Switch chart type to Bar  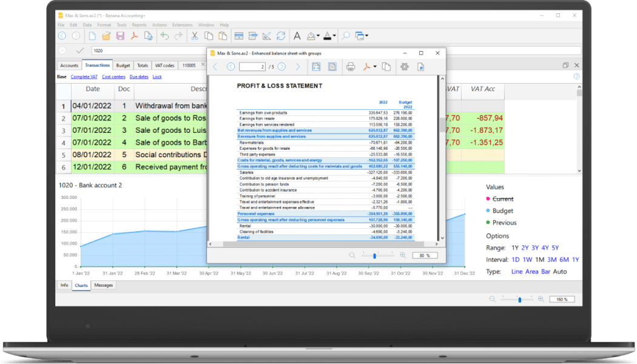coord(545,272)
